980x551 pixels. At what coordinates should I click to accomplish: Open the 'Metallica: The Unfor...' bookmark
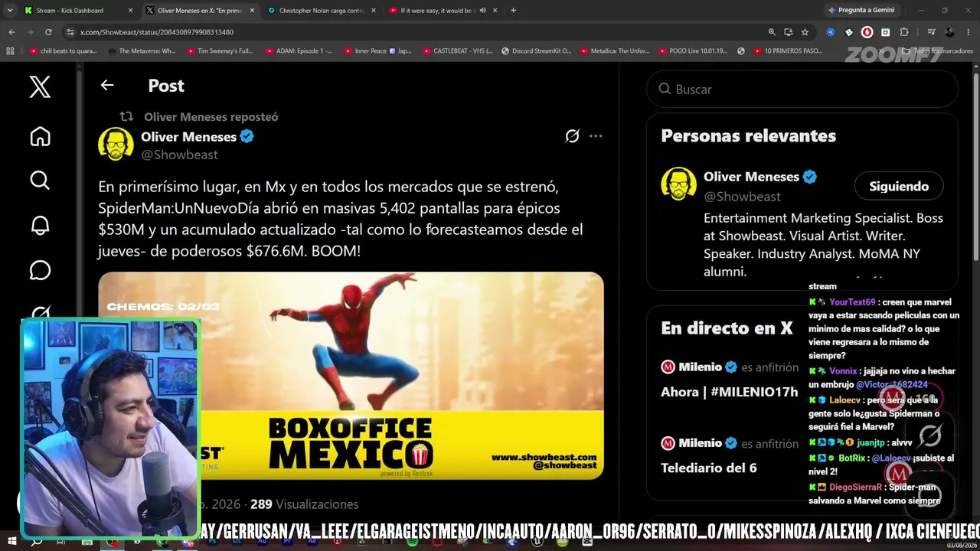point(615,51)
